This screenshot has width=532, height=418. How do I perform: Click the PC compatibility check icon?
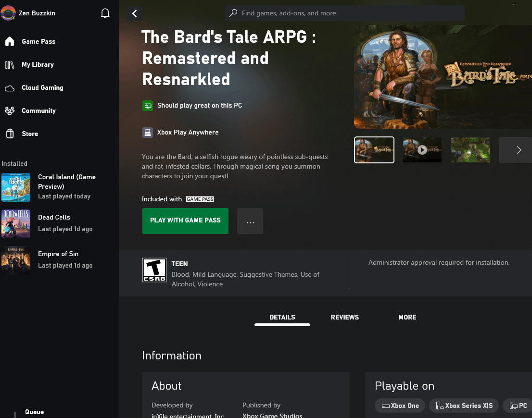148,106
